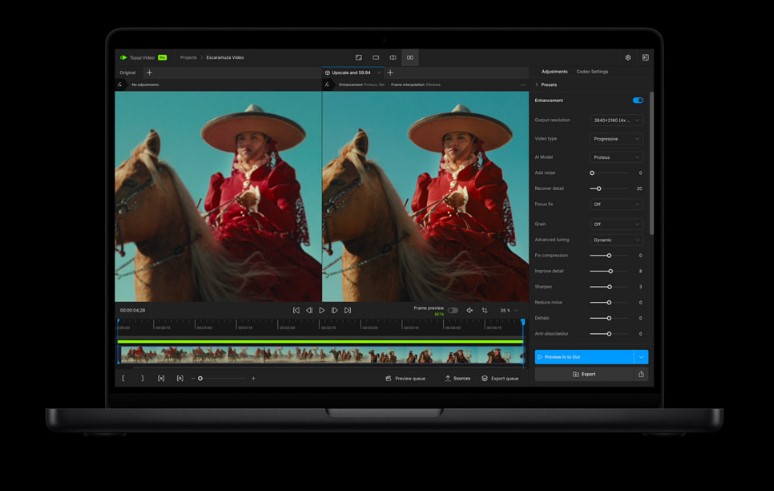Toggle the Frame preview switch
774x491 pixels.
(x=453, y=310)
